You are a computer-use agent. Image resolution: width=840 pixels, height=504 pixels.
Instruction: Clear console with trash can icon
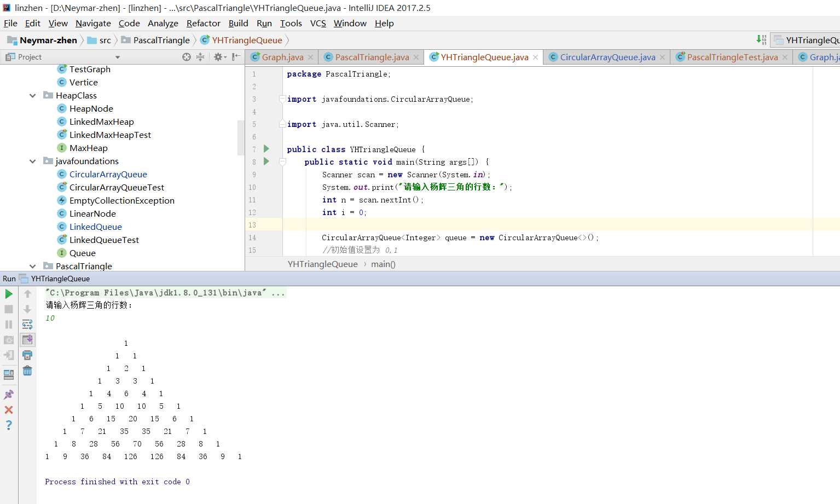click(27, 370)
